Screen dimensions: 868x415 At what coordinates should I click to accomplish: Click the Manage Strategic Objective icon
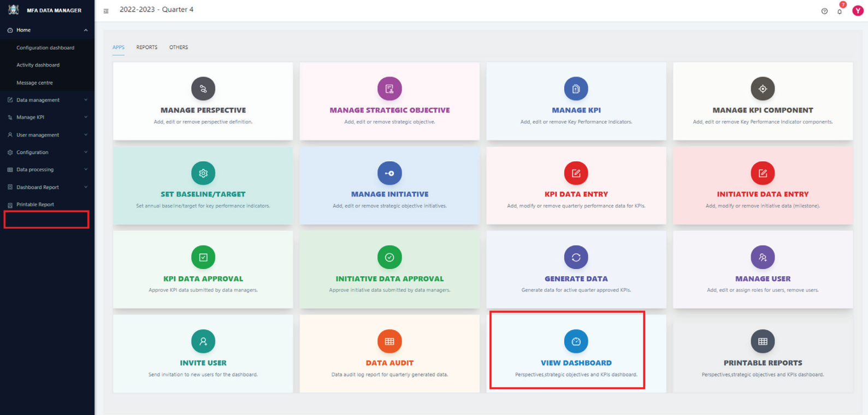coord(389,89)
